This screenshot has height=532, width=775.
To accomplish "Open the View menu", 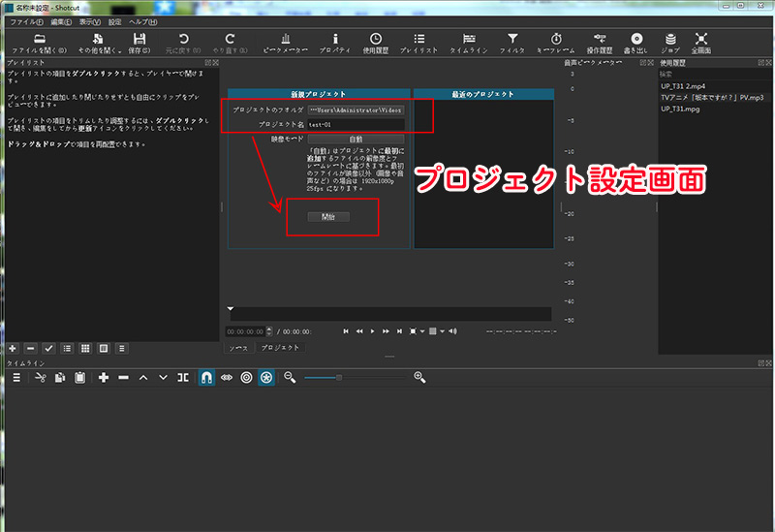I will pyautogui.click(x=90, y=22).
